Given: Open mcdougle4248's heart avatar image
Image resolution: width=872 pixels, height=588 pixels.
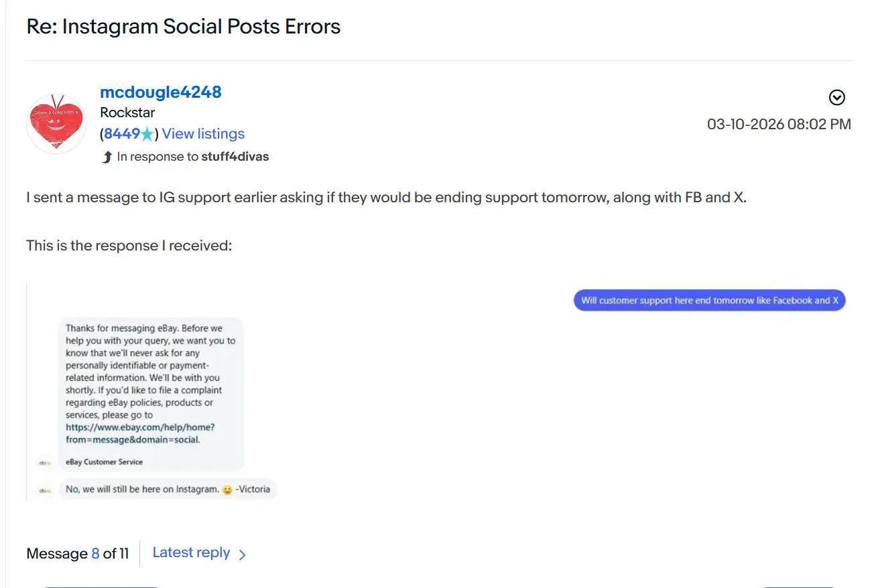Looking at the screenshot, I should [56, 124].
